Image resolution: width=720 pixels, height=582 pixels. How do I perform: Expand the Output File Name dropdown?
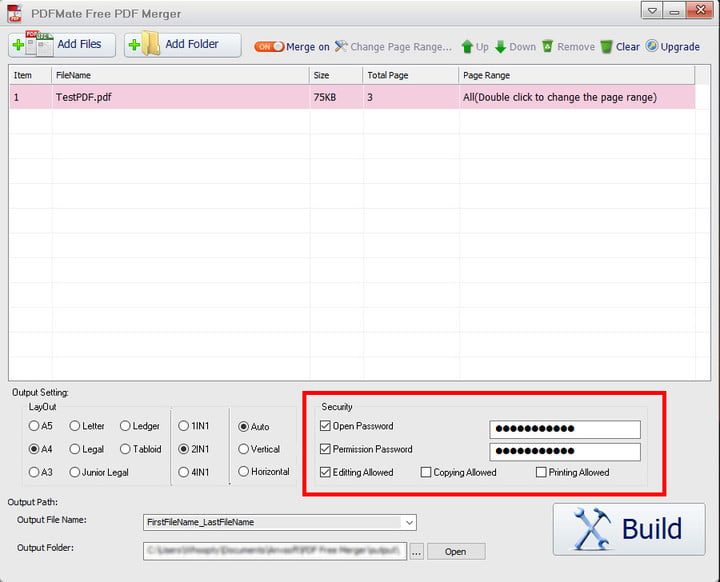click(409, 522)
